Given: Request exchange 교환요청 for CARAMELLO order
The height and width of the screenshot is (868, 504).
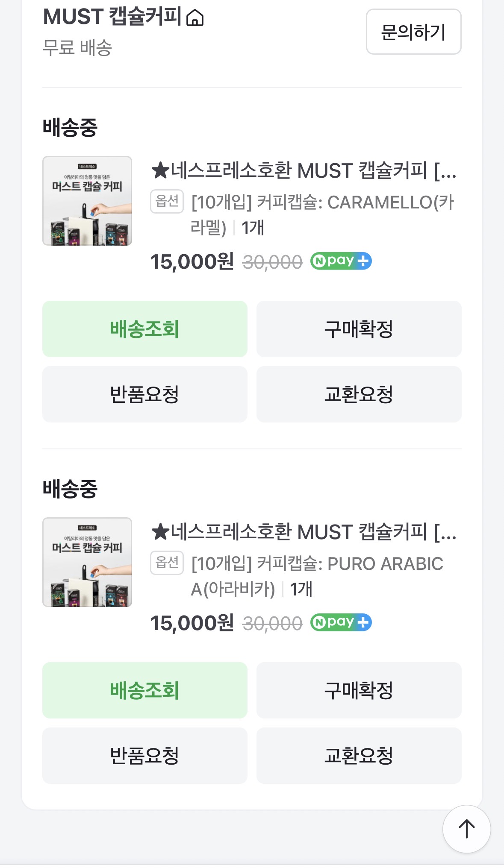Looking at the screenshot, I should pos(359,394).
